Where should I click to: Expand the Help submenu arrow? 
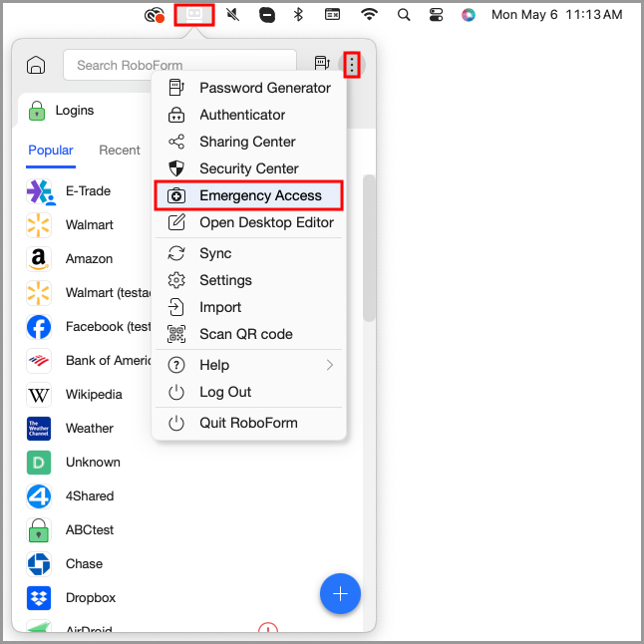[x=329, y=365]
